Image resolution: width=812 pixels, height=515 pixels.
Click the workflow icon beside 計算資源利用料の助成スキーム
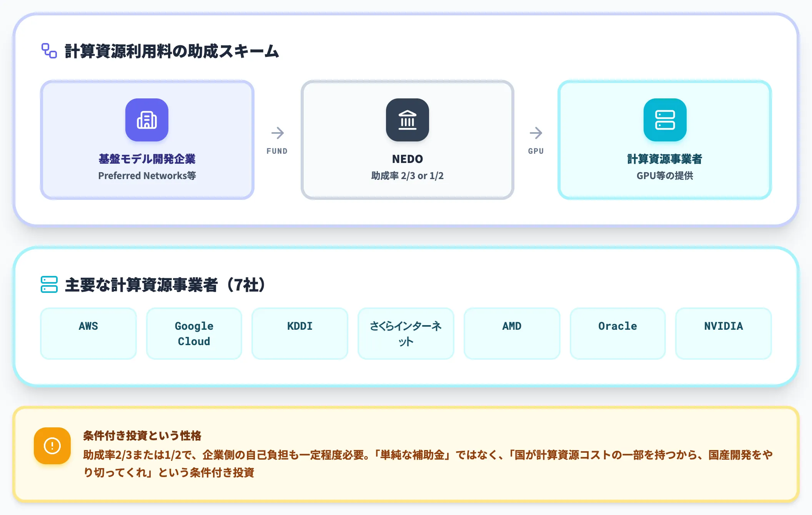tap(49, 51)
